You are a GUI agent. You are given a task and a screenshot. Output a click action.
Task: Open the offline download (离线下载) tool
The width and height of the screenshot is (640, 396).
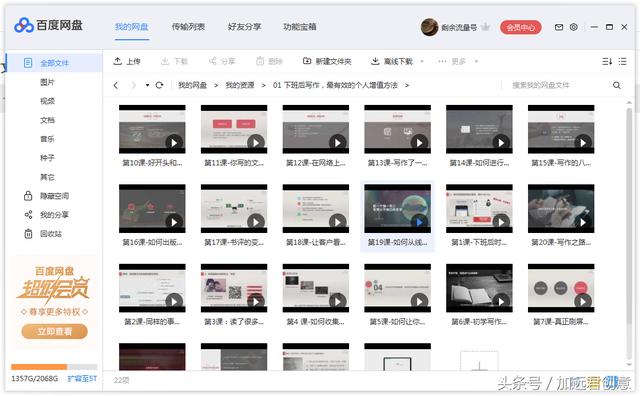tap(392, 61)
